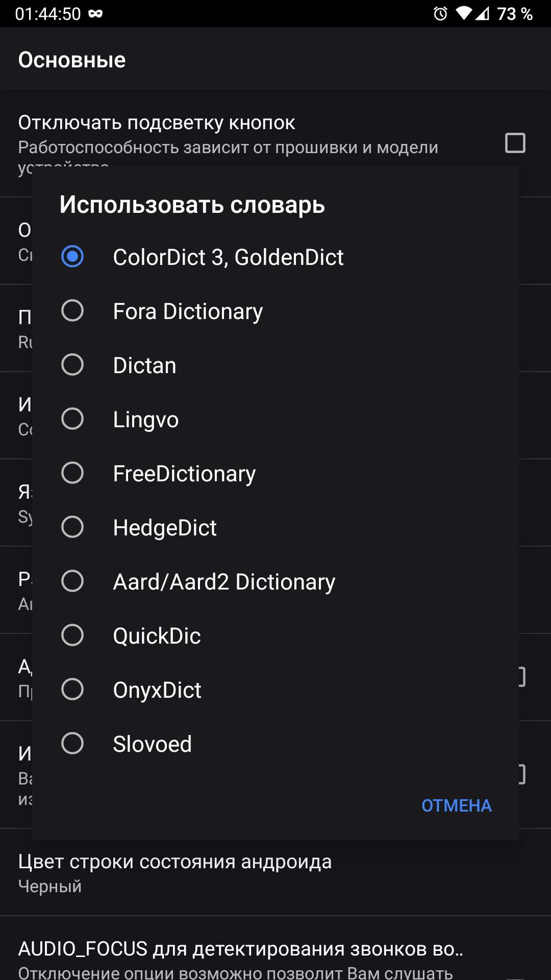Tap the Wi-Fi signal status icon
551x980 pixels.
(x=463, y=14)
